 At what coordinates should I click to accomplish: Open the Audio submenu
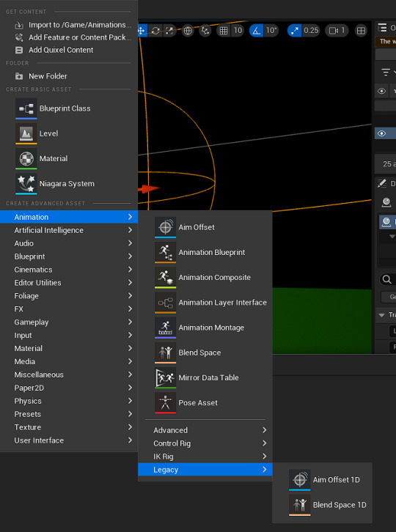click(x=69, y=243)
